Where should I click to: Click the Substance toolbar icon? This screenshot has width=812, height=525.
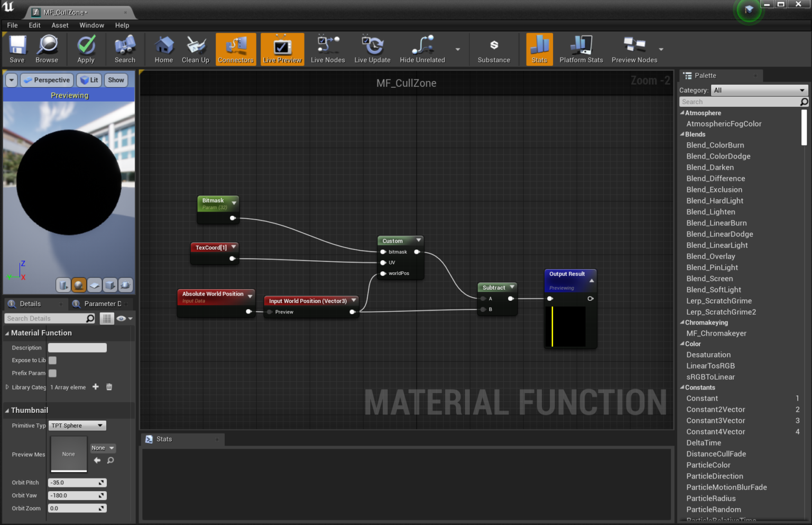(494, 49)
